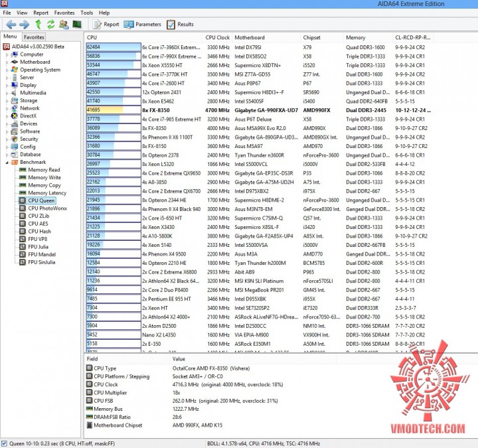This screenshot has width=478, height=448.
Task: Expand the Motherboard tree node
Action: coord(7,62)
